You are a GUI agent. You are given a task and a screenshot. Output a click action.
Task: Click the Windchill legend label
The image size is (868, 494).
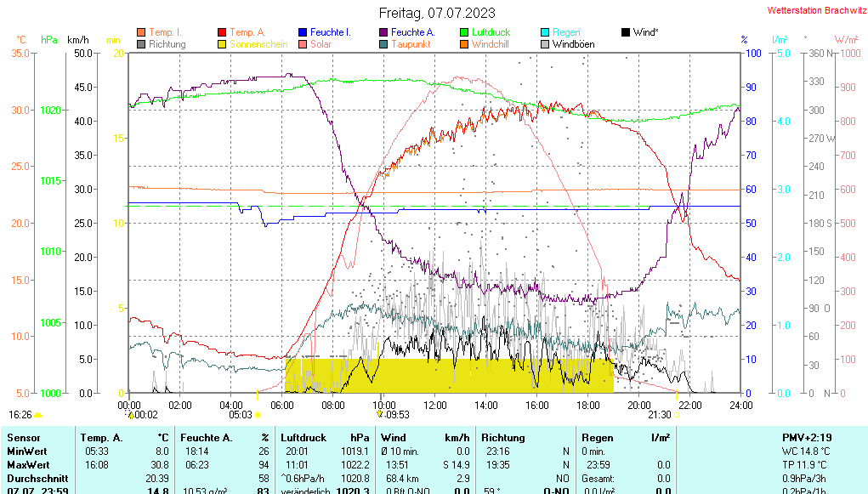(491, 44)
